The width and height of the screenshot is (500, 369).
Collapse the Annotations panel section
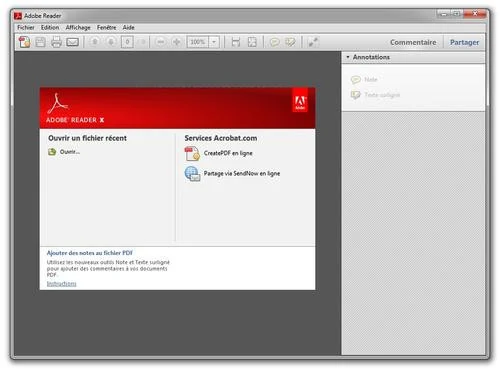[348, 57]
